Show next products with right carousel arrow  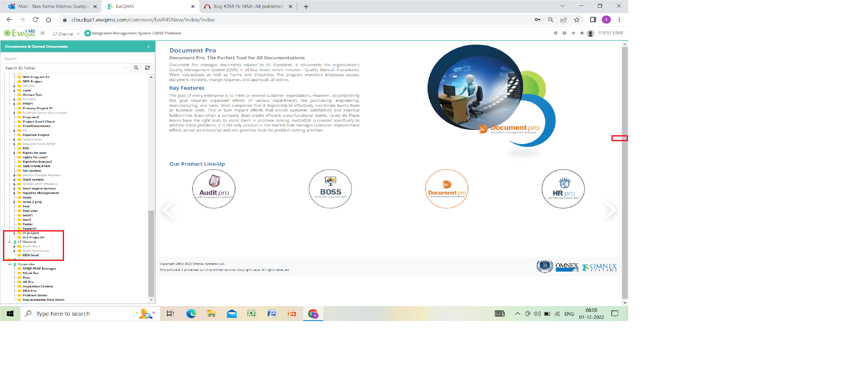coord(610,210)
